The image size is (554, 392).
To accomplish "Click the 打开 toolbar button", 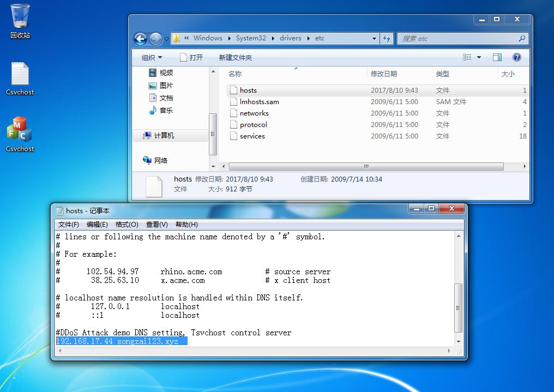I will (x=191, y=57).
